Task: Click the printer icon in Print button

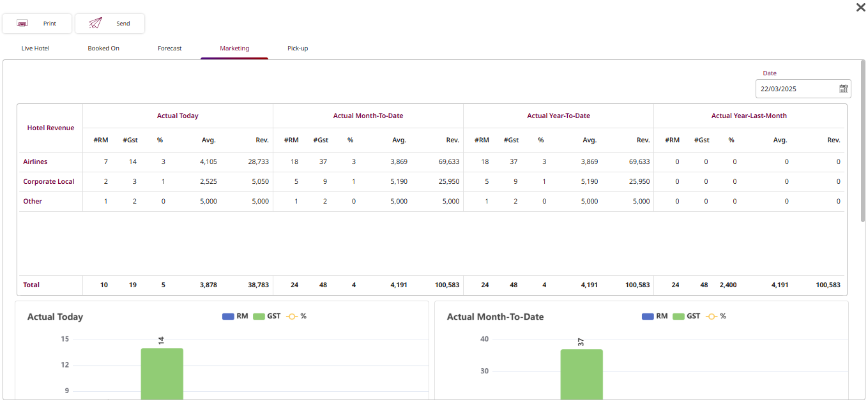Action: [x=22, y=24]
